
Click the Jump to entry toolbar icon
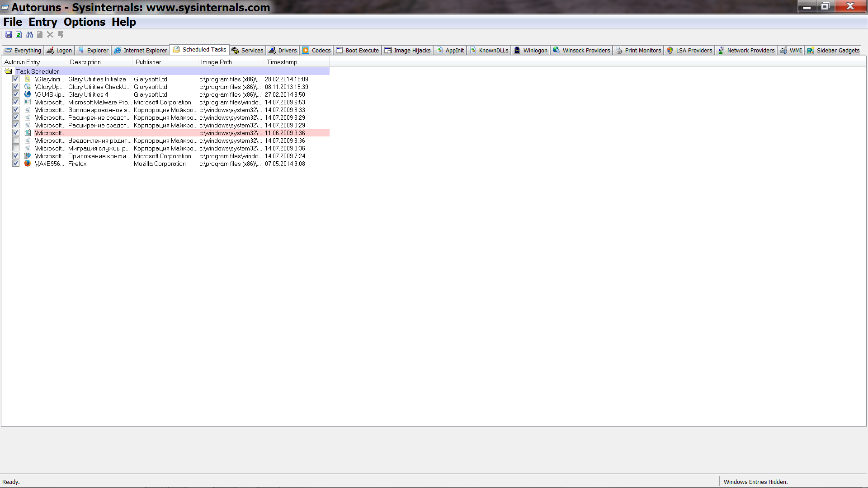pyautogui.click(x=61, y=35)
